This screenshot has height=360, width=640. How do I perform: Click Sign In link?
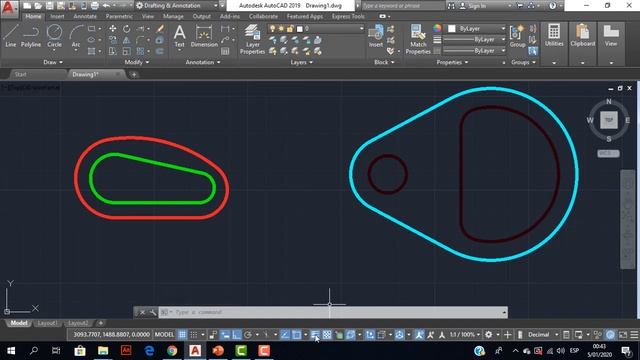477,6
